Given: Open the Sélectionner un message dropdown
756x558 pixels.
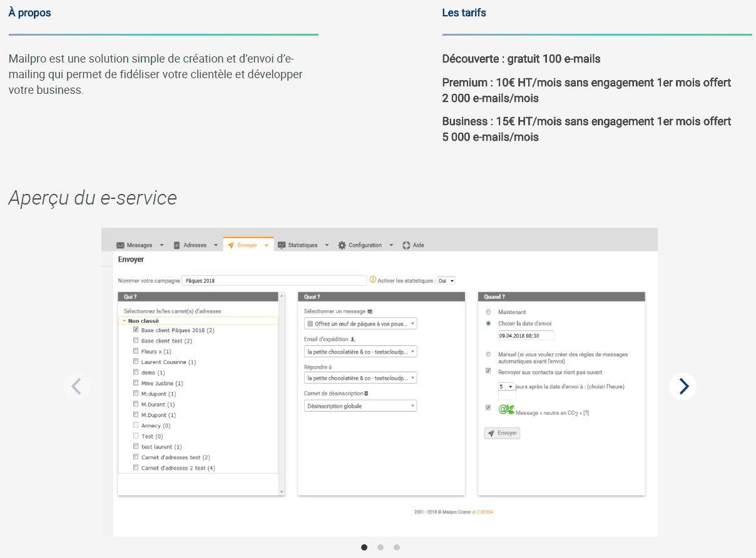Looking at the screenshot, I should point(360,323).
